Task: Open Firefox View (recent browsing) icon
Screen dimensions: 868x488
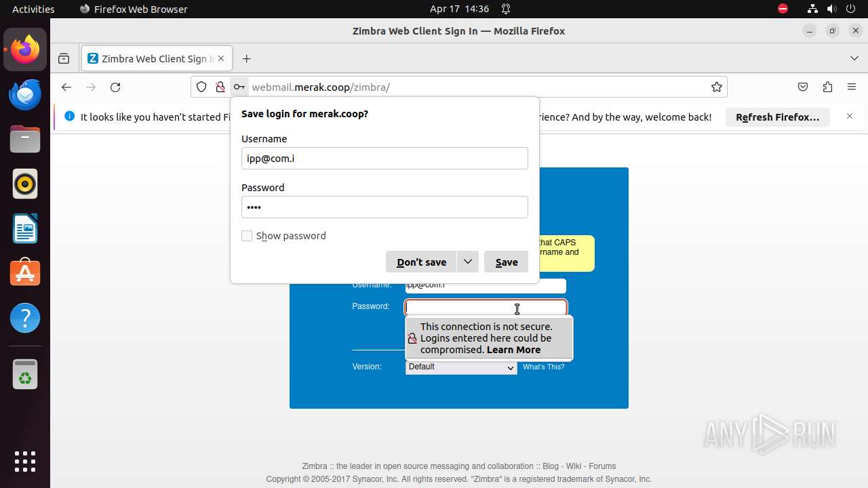Action: [64, 59]
